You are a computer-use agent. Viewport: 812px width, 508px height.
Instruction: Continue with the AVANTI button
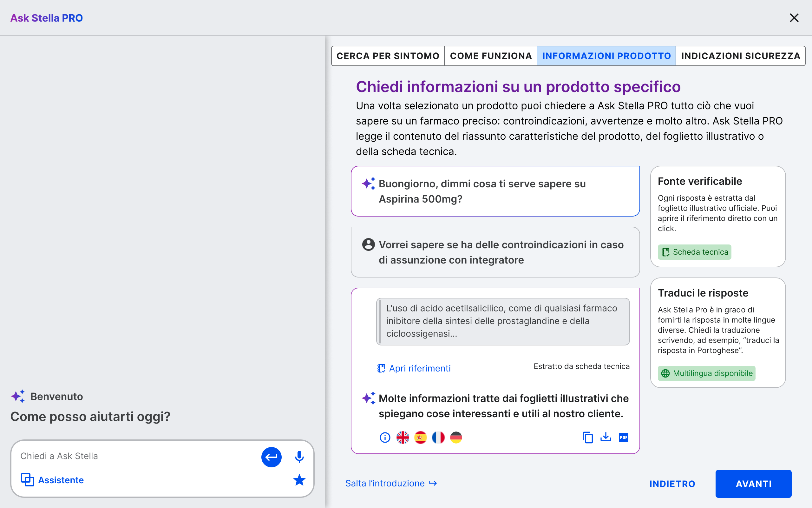[x=753, y=484]
